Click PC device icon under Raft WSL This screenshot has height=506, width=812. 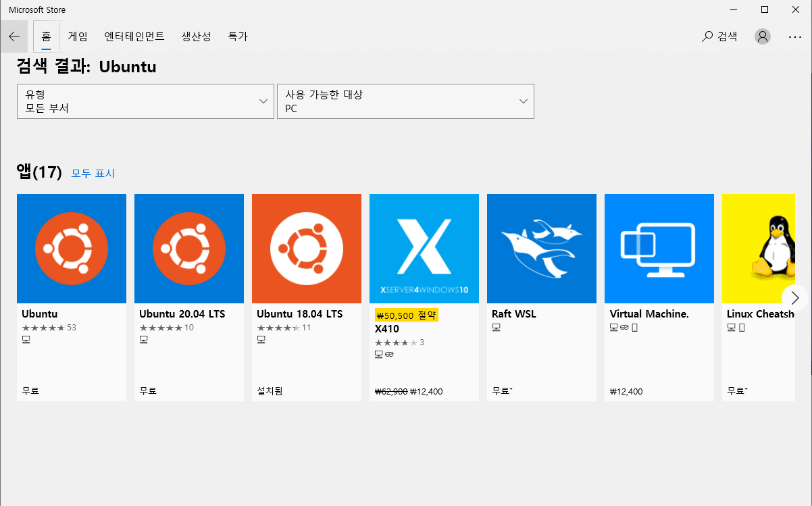(x=497, y=328)
